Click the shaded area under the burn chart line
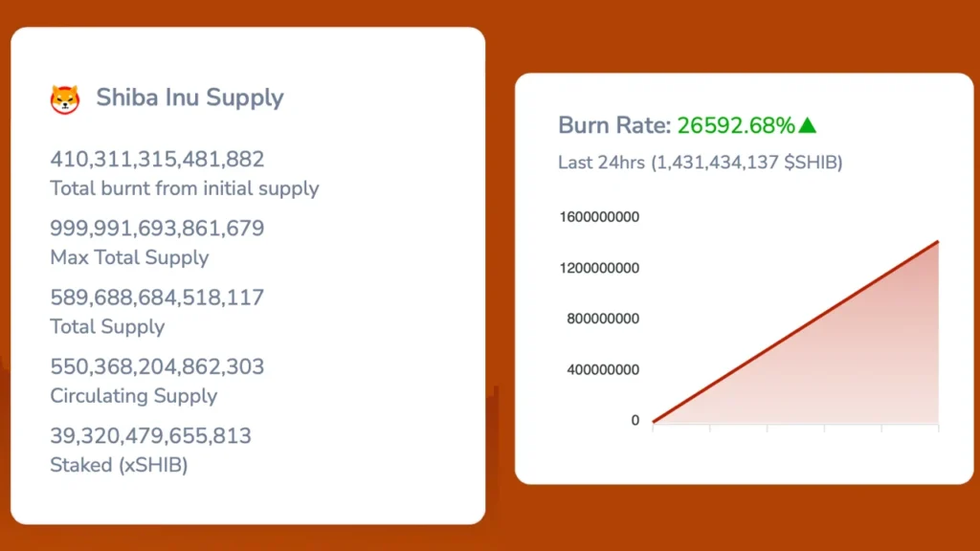This screenshot has height=551, width=980. [x=861, y=373]
